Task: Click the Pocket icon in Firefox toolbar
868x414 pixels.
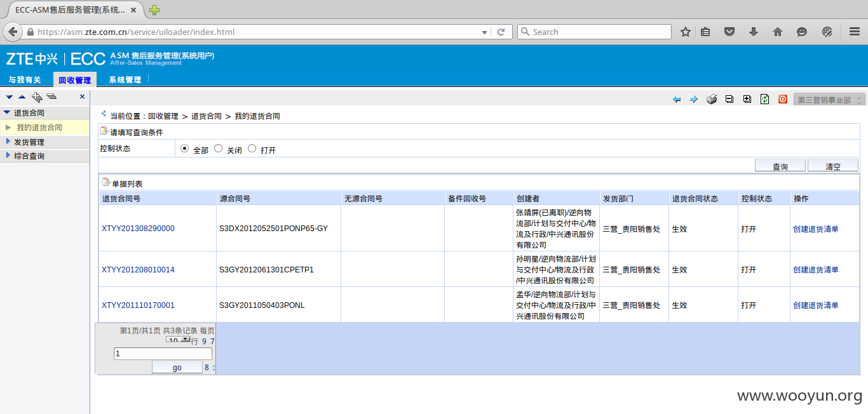Action: coord(730,32)
